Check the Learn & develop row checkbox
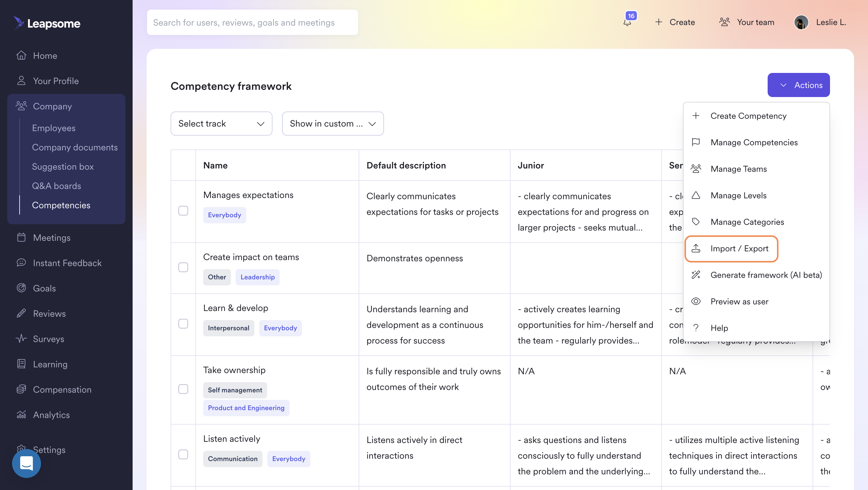 183,324
